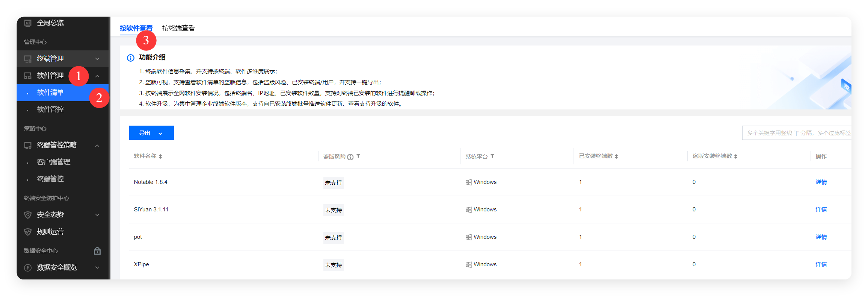Screen dimensions: 868x296
Task: Switch to the 按软件查看 tab
Action: 136,28
